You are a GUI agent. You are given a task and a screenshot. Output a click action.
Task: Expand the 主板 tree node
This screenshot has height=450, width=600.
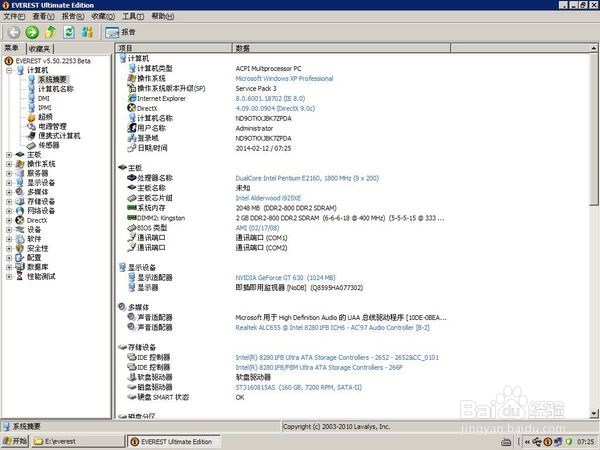[x=9, y=155]
